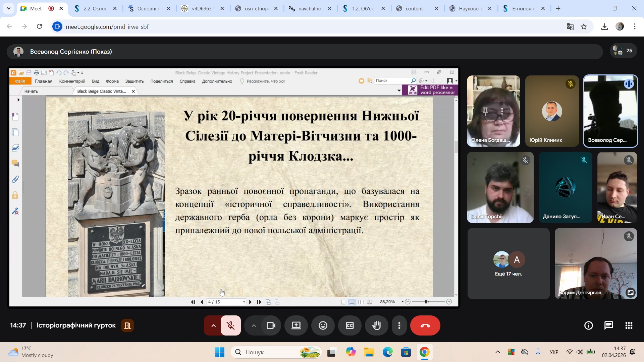This screenshot has height=362, width=644.
Task: Expand video settings arrow
Action: point(254,325)
